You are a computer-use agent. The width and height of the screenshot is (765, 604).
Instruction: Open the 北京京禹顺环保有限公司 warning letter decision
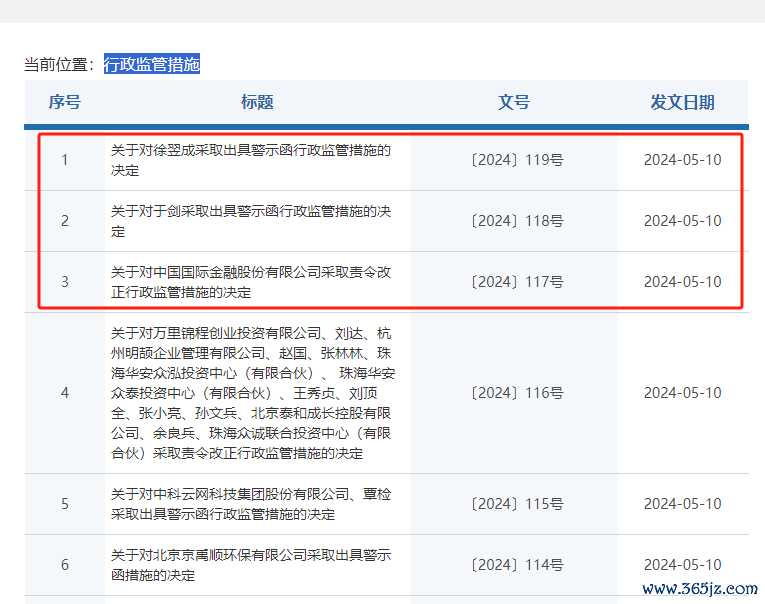250,565
